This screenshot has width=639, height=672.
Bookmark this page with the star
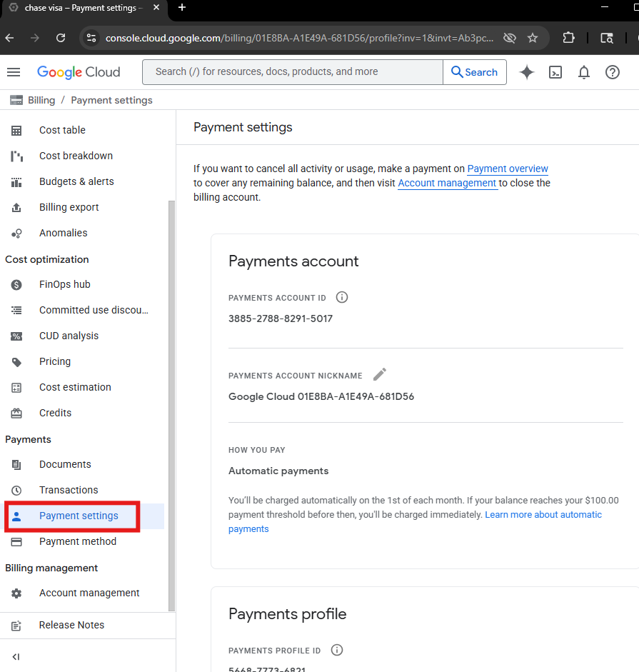[533, 38]
